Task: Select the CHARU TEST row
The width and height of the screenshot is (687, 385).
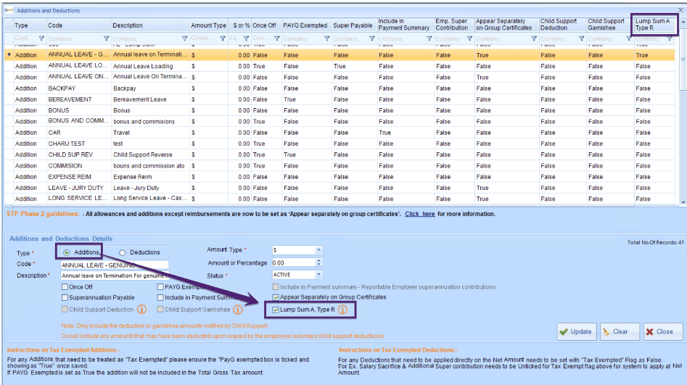Action: click(340, 144)
